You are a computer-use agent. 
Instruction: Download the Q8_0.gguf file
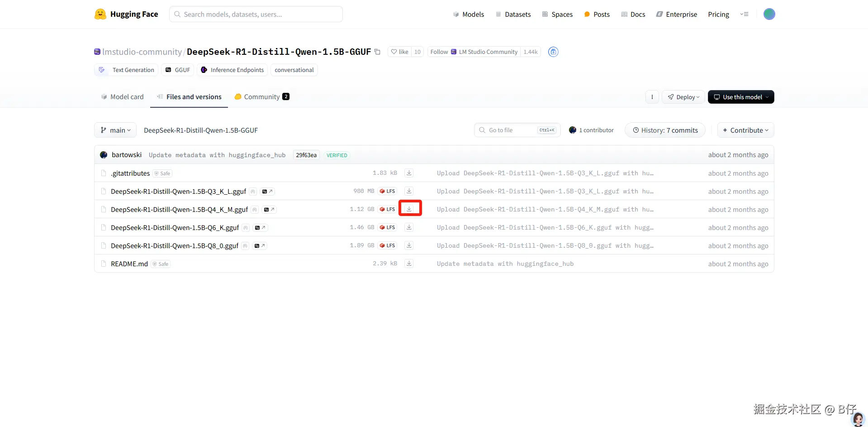(x=409, y=245)
